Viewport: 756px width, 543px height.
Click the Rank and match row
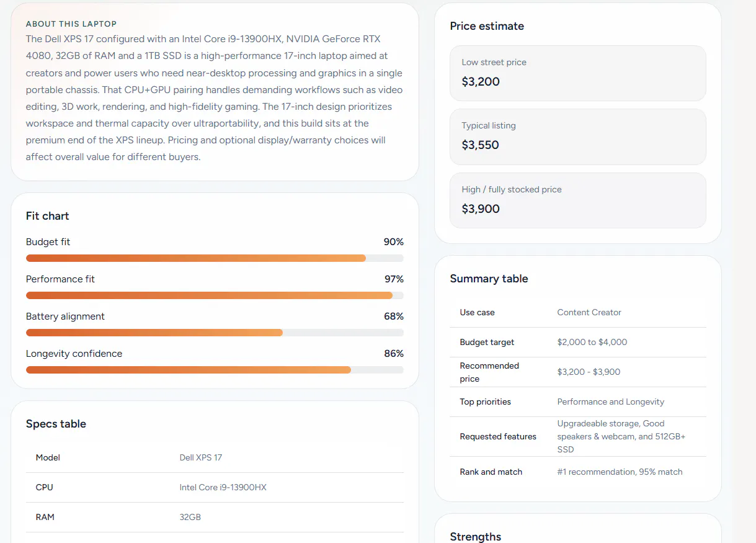click(578, 472)
